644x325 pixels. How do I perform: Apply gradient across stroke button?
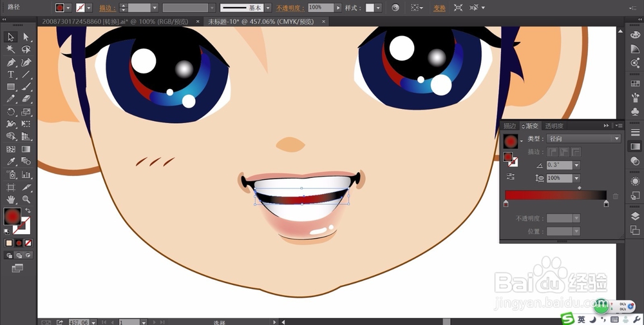pos(576,152)
